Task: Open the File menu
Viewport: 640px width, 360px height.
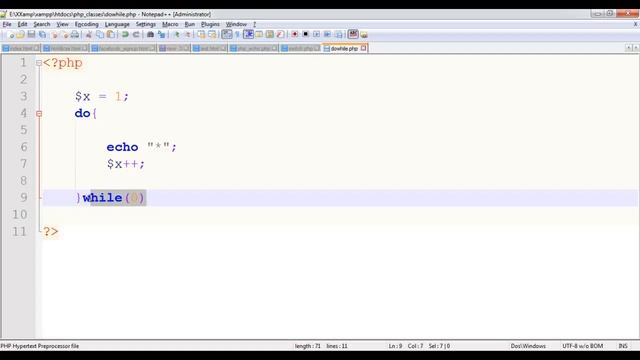Action: 7,24
